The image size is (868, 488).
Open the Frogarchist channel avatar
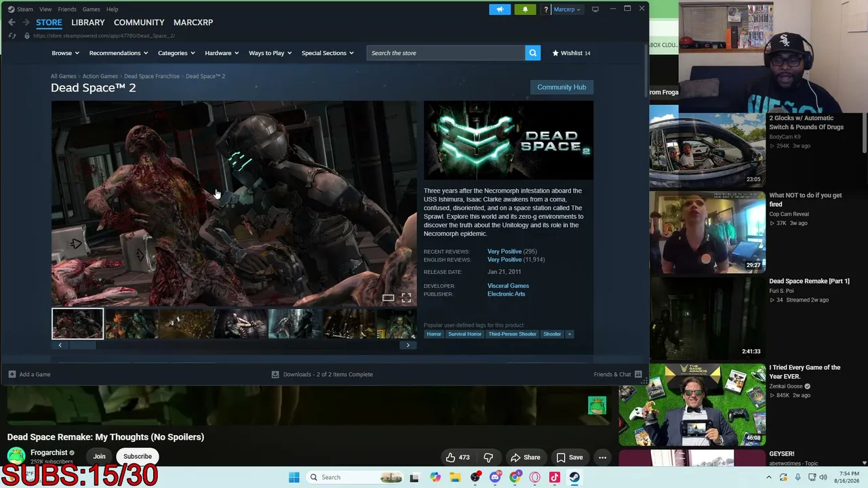[16, 455]
